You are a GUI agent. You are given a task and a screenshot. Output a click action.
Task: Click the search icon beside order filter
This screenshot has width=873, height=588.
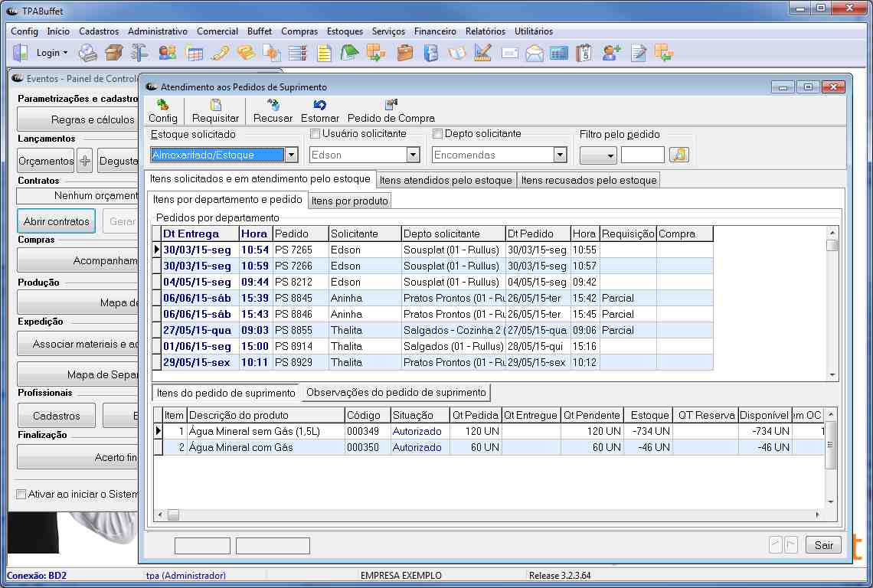(x=678, y=155)
